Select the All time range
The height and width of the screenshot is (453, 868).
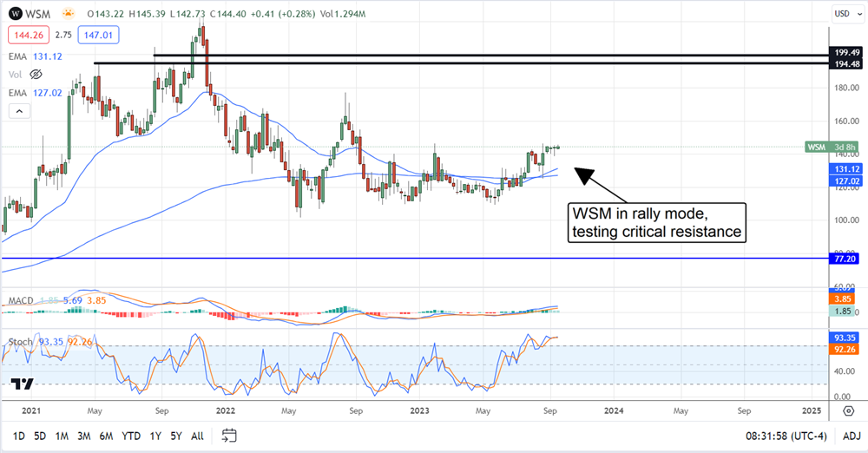(197, 437)
